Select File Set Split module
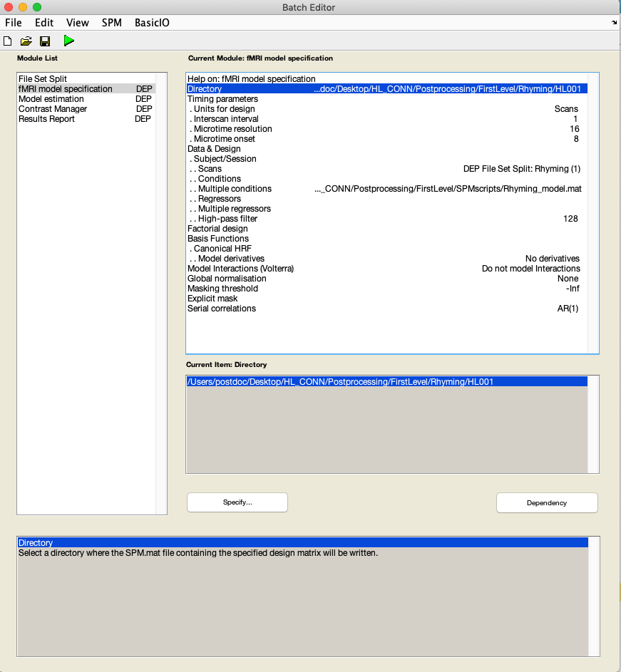 point(43,79)
